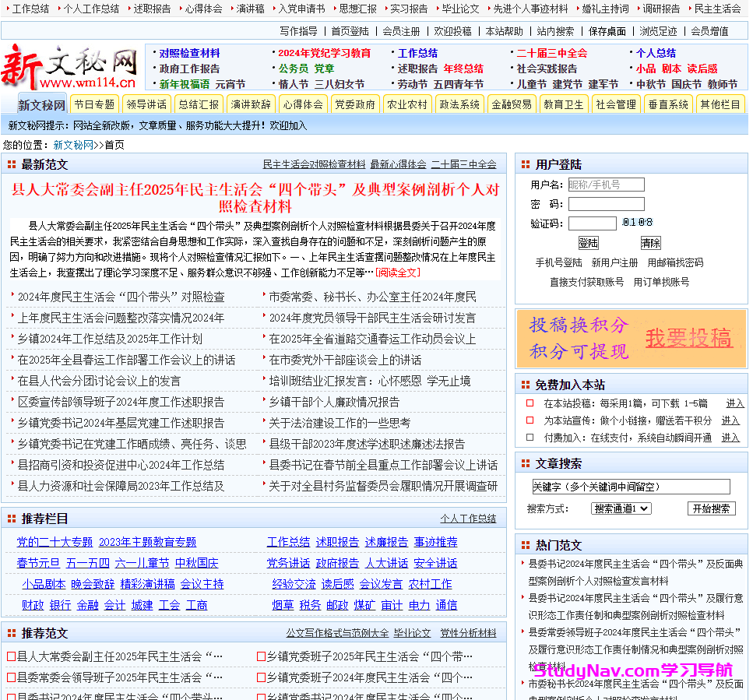Image resolution: width=753 pixels, height=700 pixels.
Task: Click the grid icon beside 最新范文 heading
Action: 12,164
